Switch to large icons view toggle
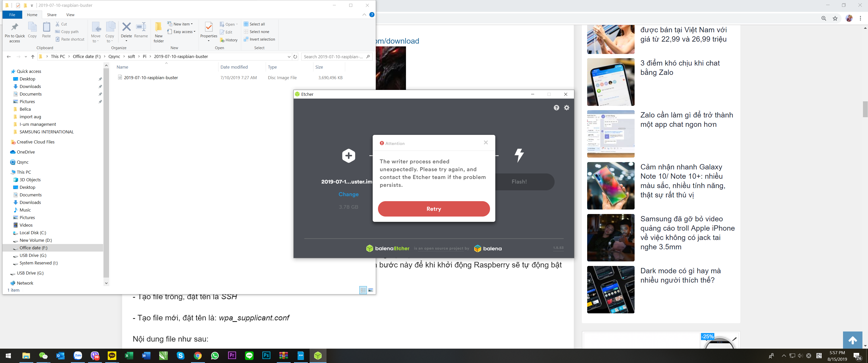 click(x=370, y=290)
